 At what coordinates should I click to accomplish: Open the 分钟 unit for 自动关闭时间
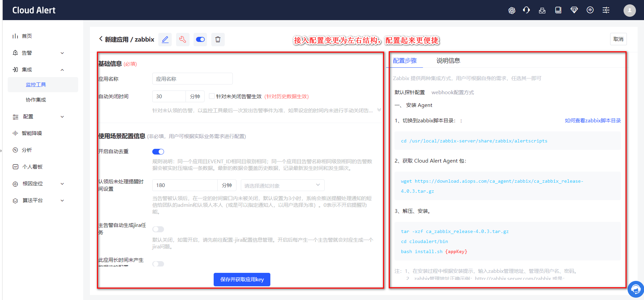[195, 96]
